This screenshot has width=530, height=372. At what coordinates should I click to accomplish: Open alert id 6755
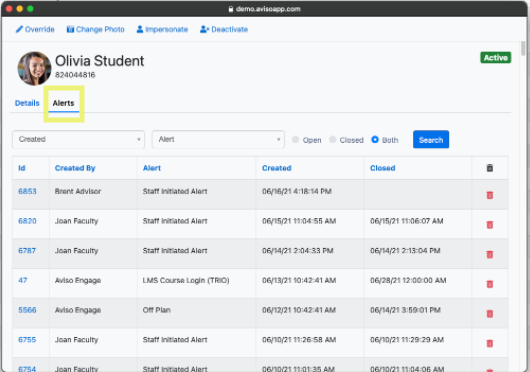tap(27, 340)
